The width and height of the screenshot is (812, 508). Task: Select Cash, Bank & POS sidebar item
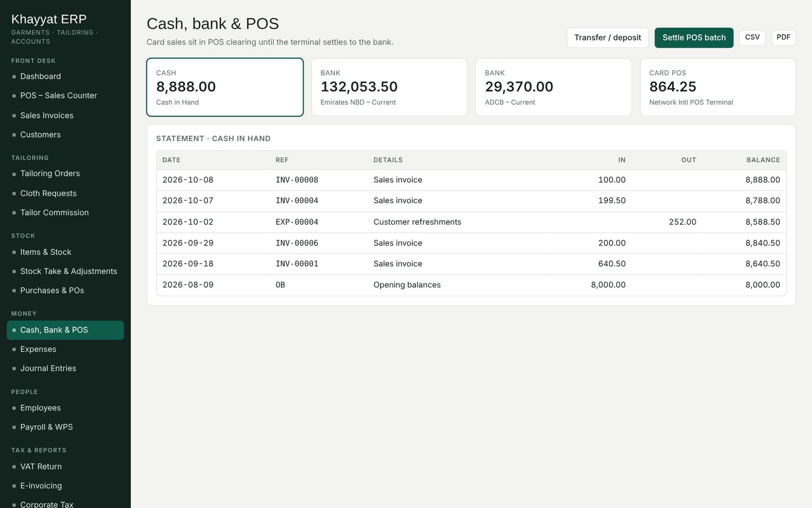click(x=65, y=330)
